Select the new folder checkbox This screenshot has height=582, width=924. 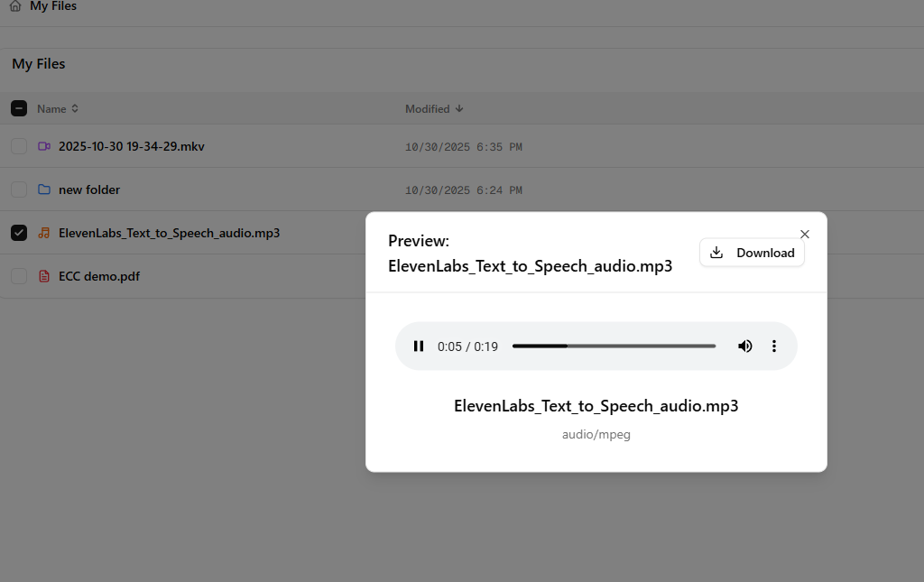coord(19,189)
